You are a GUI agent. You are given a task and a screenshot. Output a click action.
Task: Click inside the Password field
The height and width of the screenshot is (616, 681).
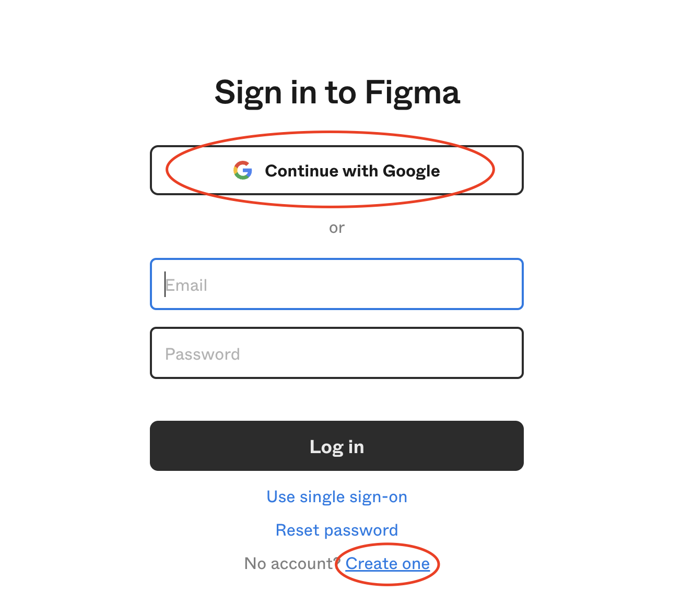(337, 353)
